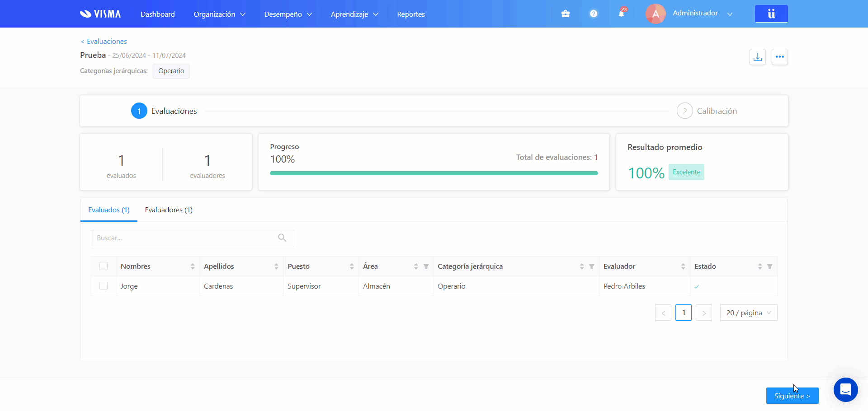Viewport: 868px width, 411px height.
Task: Click the 100% average result value
Action: (646, 173)
